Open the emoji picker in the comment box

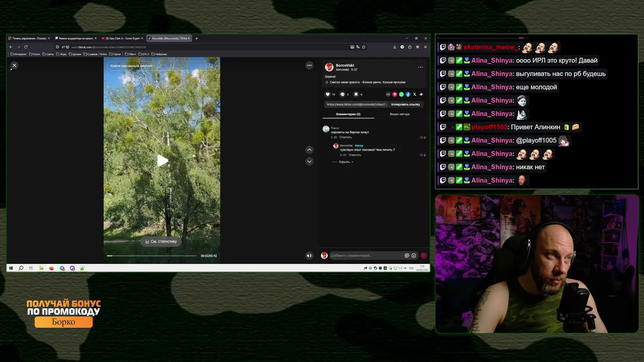(414, 255)
